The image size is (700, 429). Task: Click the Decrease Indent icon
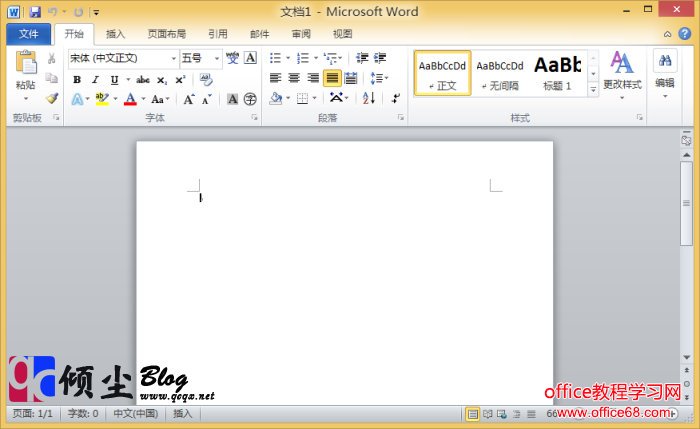362,58
